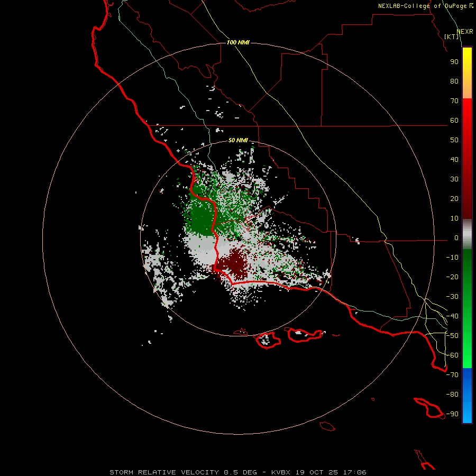Click the "17:06" time in the footer

click(x=354, y=472)
